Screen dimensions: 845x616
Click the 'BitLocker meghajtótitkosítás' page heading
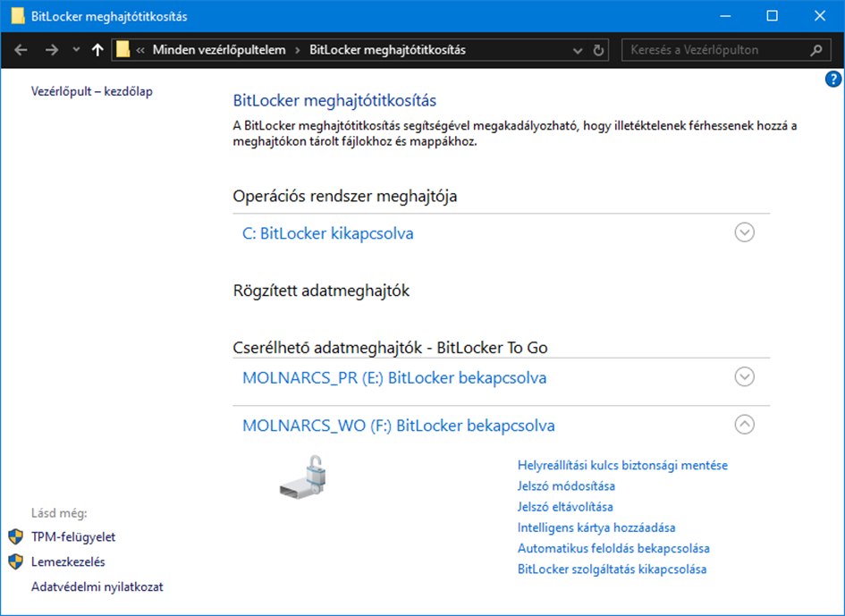334,101
